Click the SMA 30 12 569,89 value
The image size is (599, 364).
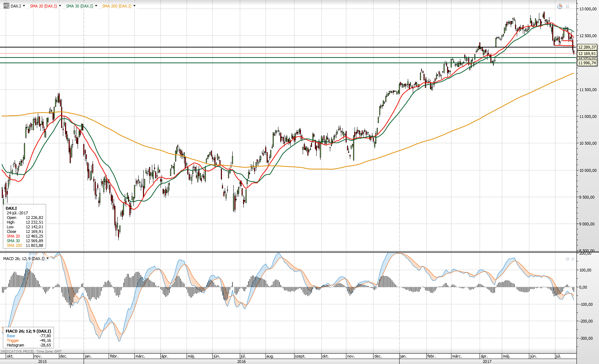click(34, 241)
